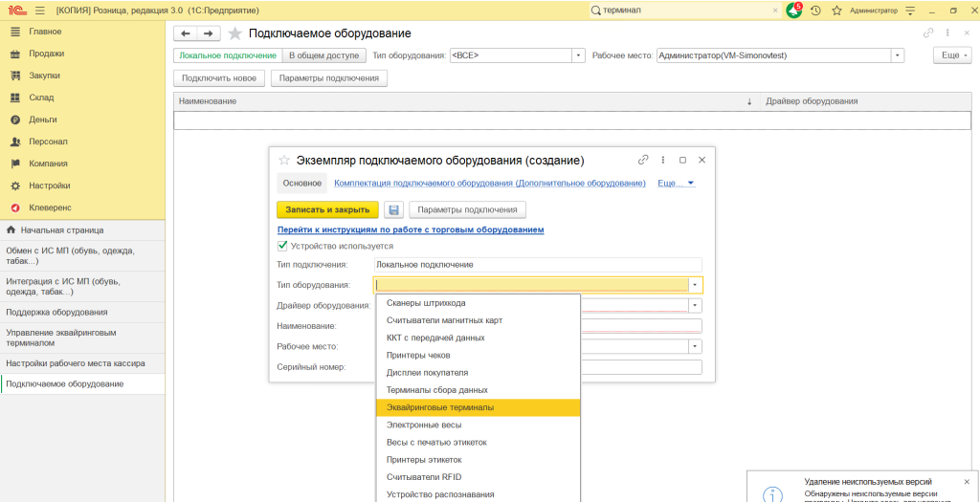Click in the Тип оборудования input field
Screen dimensions: 980x502
531,285
